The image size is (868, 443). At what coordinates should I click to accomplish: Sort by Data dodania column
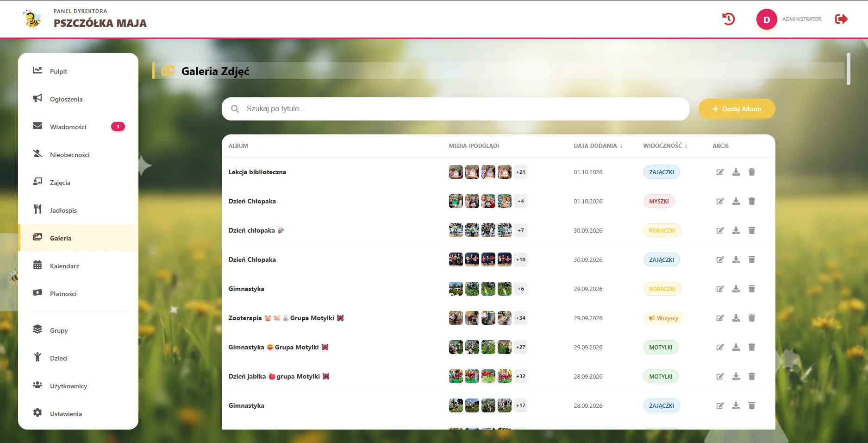598,146
